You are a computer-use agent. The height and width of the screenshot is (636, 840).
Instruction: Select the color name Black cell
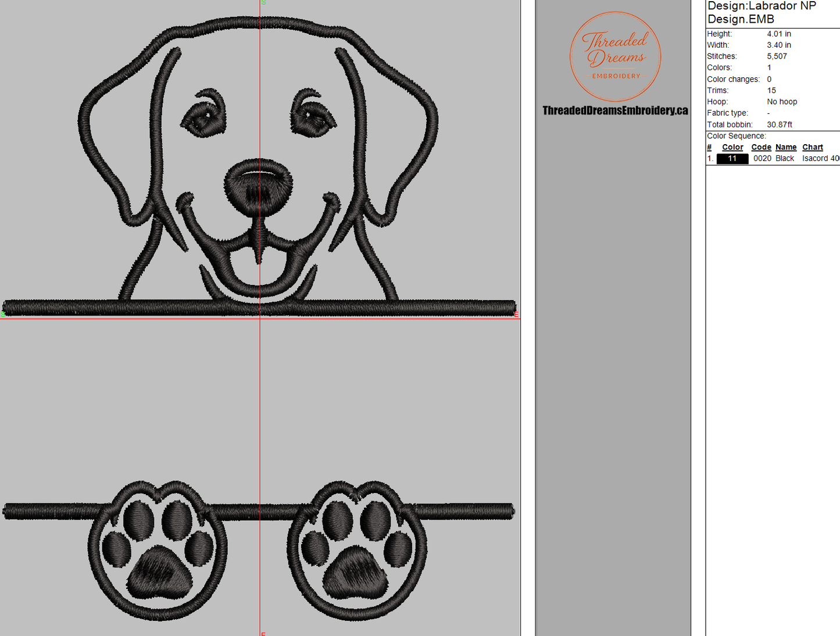tap(785, 159)
